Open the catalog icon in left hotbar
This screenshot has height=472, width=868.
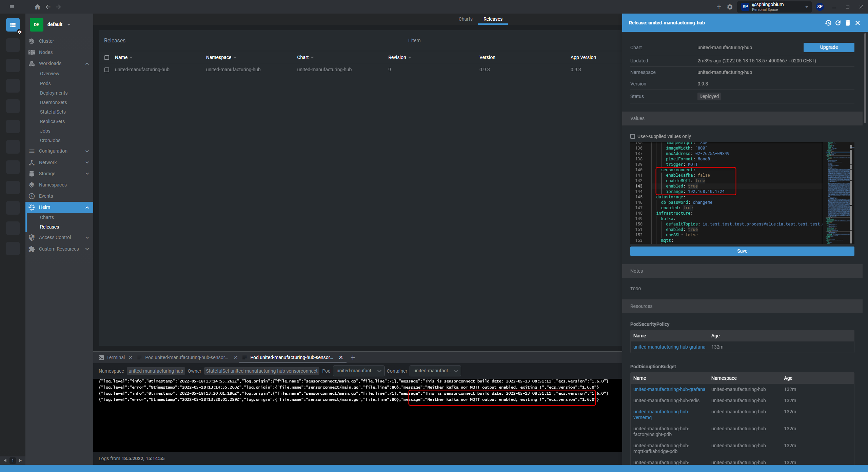coord(13,25)
